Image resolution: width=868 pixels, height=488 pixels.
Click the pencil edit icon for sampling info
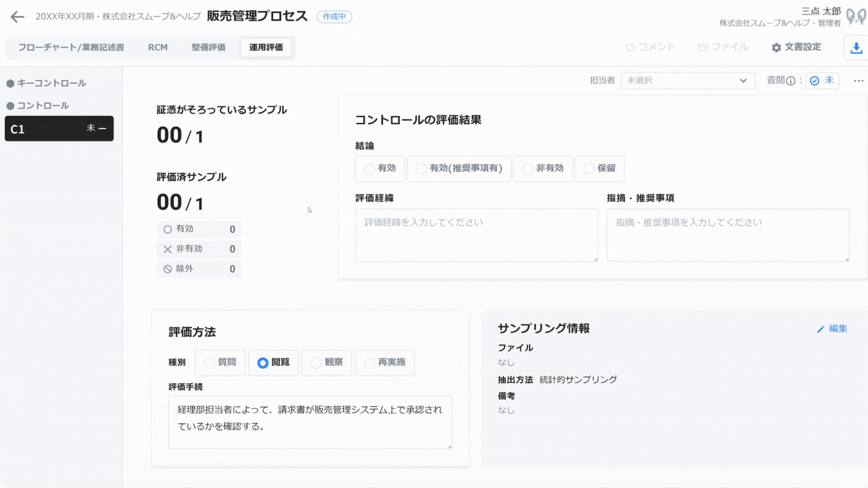tap(821, 329)
